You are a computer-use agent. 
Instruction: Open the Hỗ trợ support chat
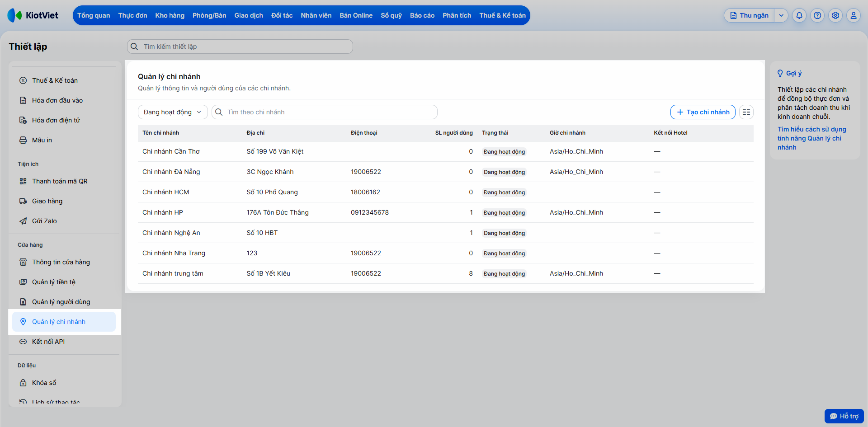(844, 416)
